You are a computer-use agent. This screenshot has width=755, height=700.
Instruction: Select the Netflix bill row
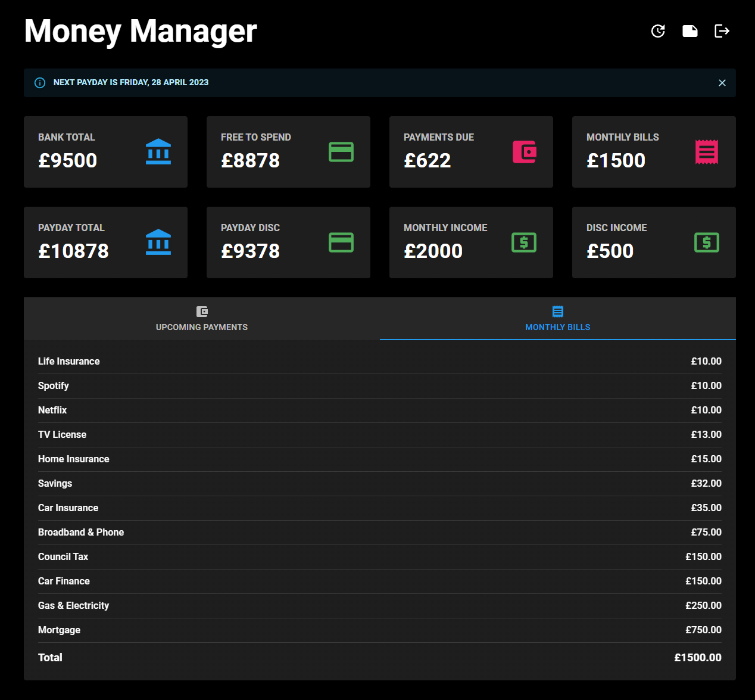(380, 410)
